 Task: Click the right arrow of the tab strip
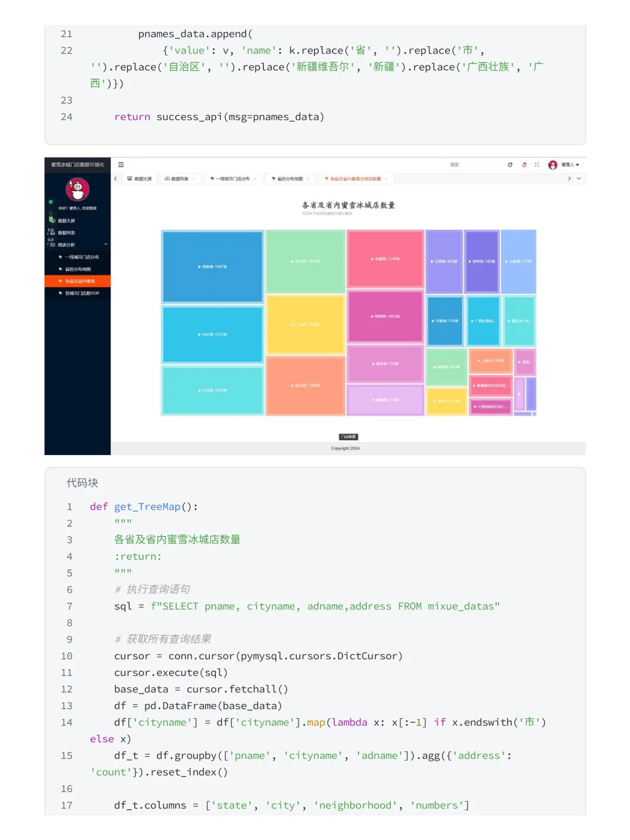tap(569, 178)
